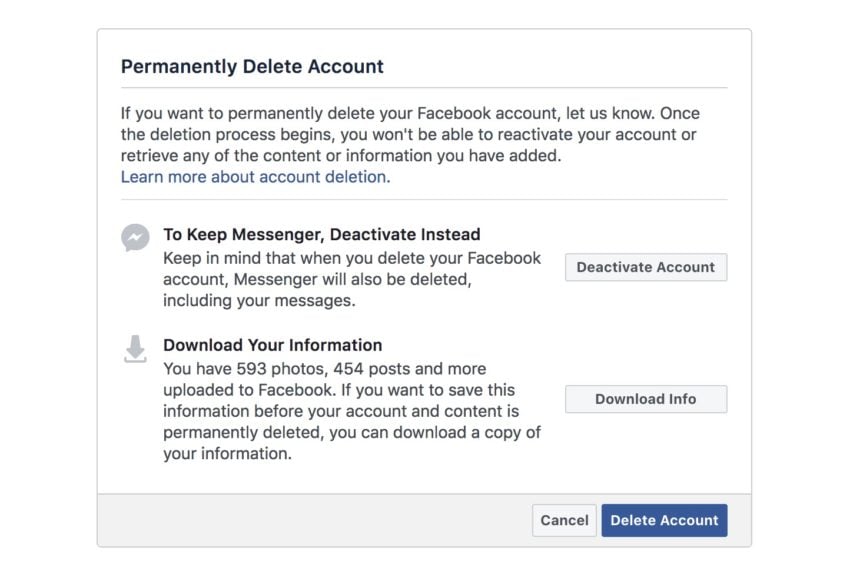Click the Permanently Delete Account dialog title
The image size is (850, 577).
252,66
